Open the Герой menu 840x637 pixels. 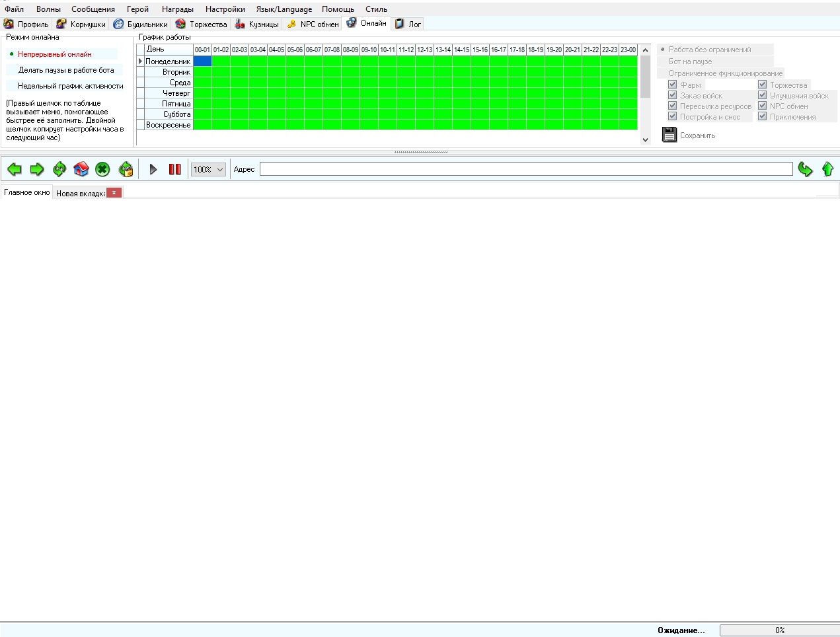click(x=137, y=9)
